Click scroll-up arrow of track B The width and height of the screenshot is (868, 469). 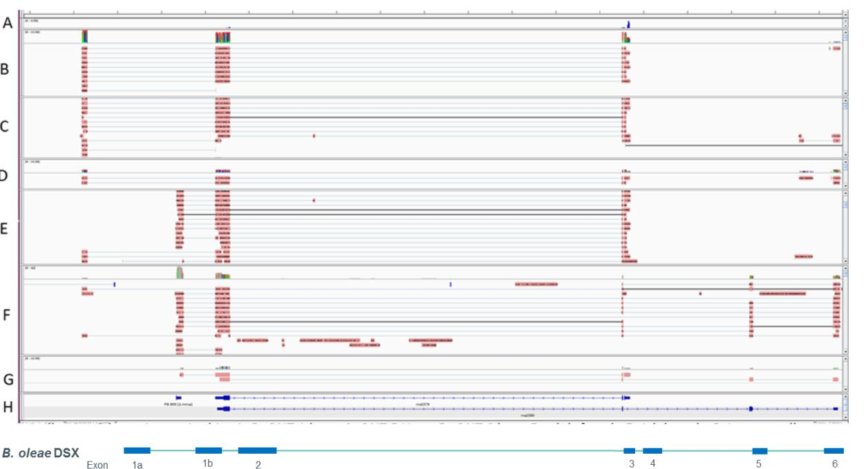[x=847, y=32]
